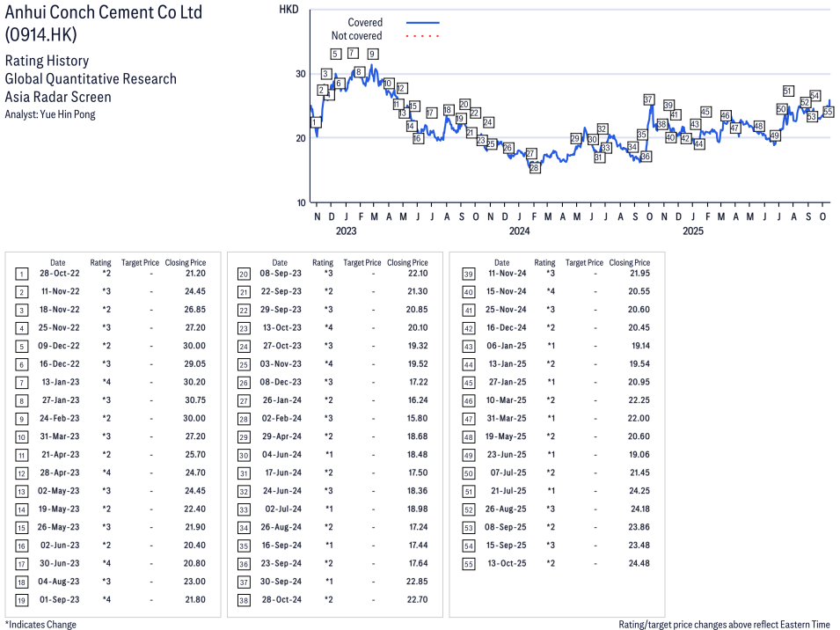Click the Anhui Conch Cement Co Ltd title
The image size is (840, 630).
tap(104, 12)
